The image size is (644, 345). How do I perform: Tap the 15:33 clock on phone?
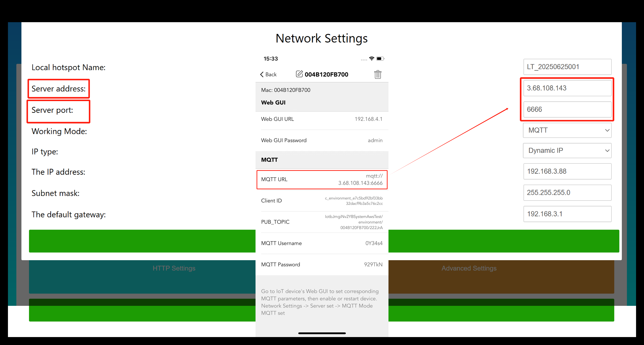point(271,59)
